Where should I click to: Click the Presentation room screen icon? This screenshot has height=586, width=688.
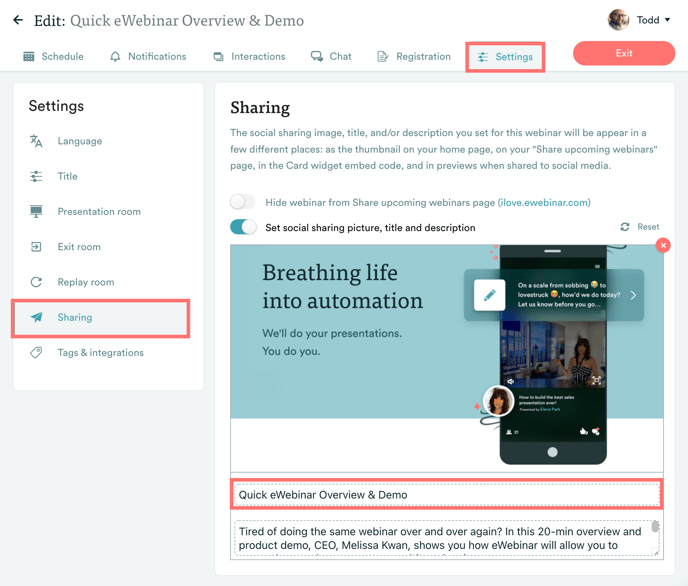click(x=36, y=211)
